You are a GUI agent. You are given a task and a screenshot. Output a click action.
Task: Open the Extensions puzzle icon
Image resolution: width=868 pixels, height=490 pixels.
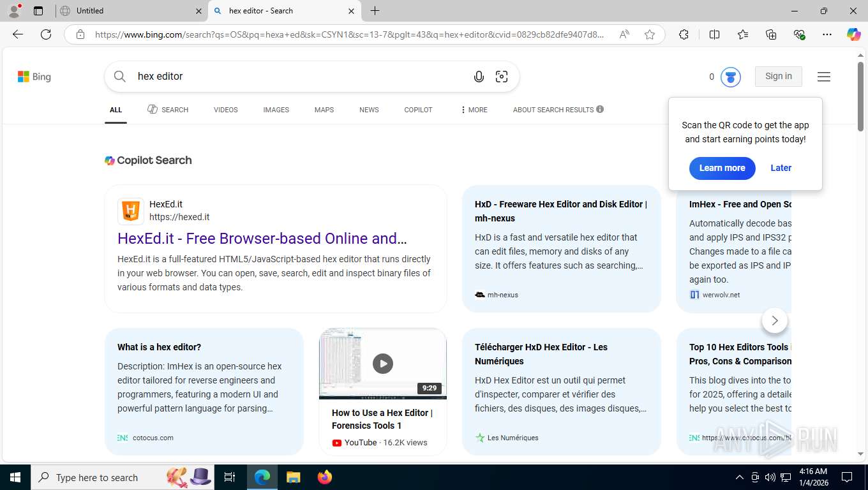point(684,34)
